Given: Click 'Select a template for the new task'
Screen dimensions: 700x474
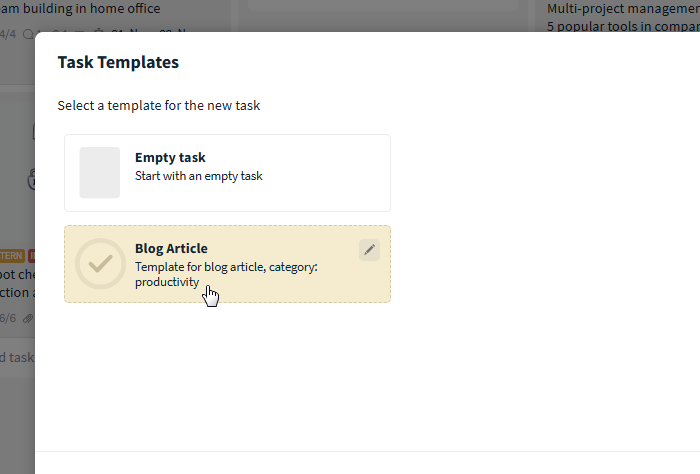Looking at the screenshot, I should (x=159, y=106).
